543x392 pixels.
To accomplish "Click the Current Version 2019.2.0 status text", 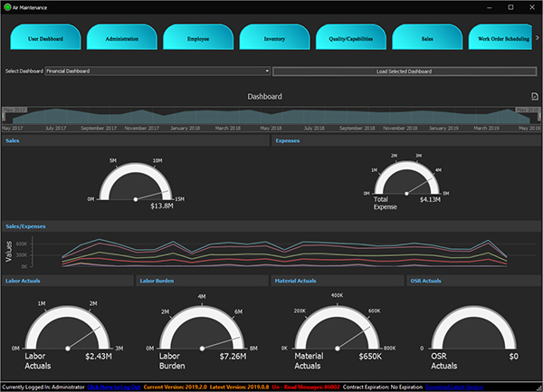I will (x=176, y=387).
